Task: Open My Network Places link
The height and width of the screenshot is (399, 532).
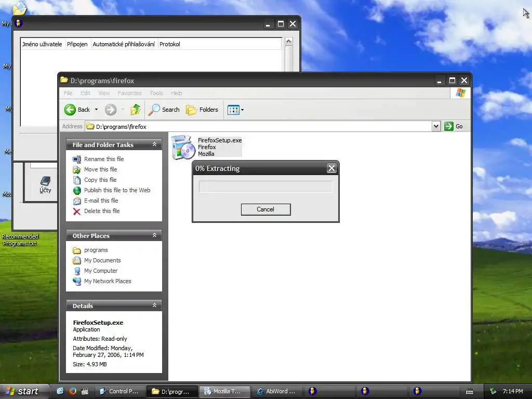Action: [x=108, y=281]
